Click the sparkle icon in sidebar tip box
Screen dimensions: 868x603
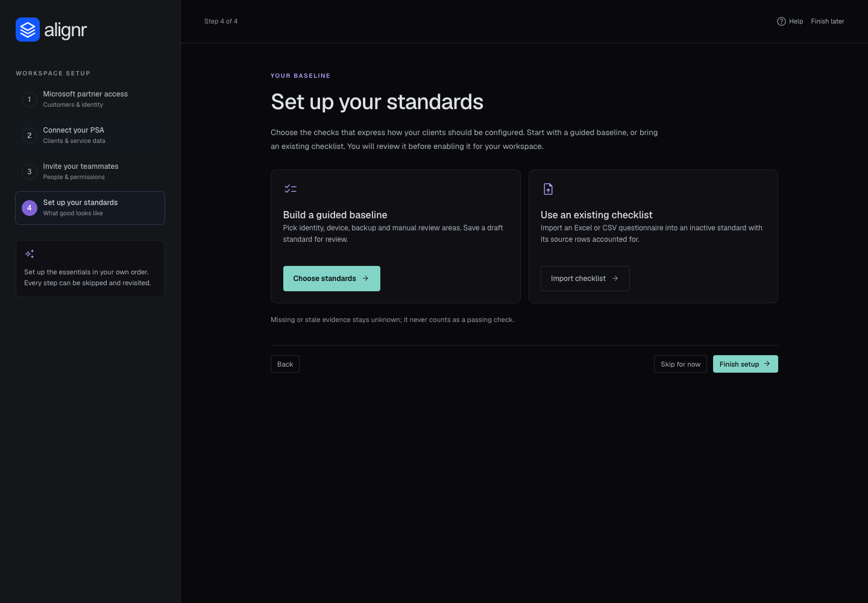tap(30, 254)
